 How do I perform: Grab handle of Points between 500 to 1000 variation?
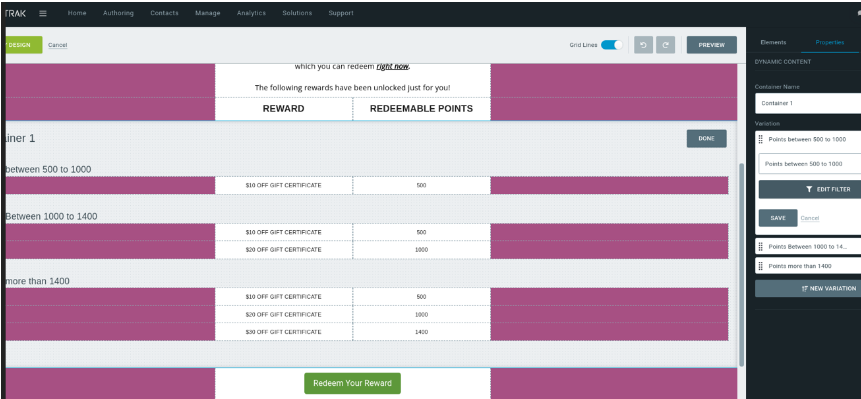[761, 139]
